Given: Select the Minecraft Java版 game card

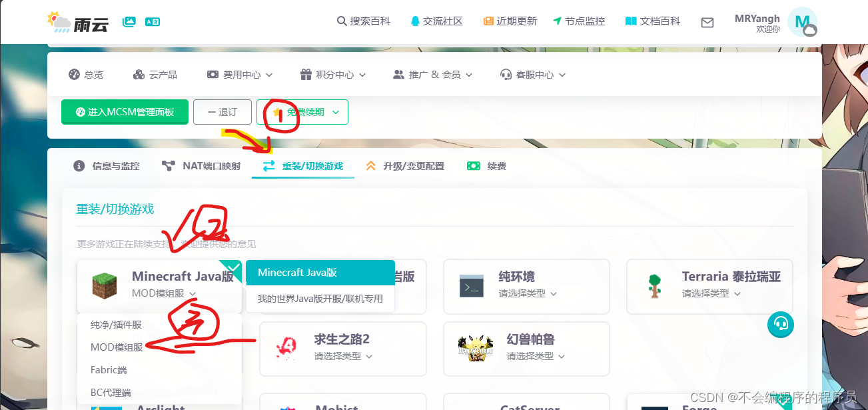Looking at the screenshot, I should click(159, 287).
